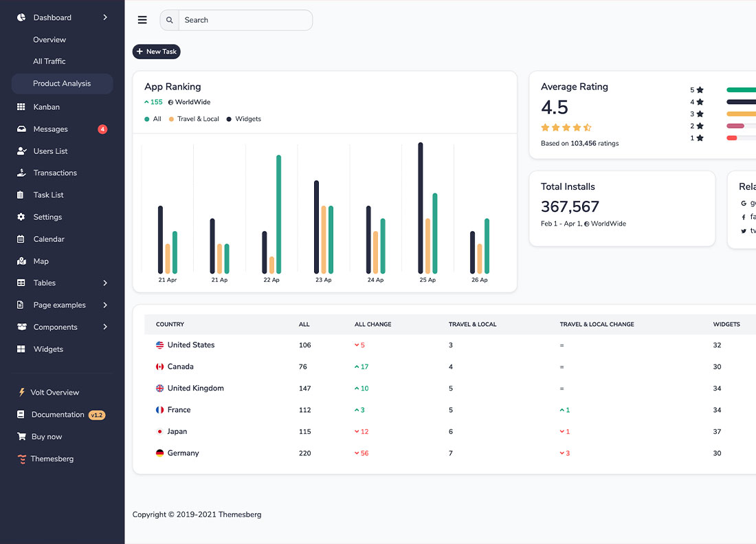Click the hamburger menu toggle icon

pos(142,20)
